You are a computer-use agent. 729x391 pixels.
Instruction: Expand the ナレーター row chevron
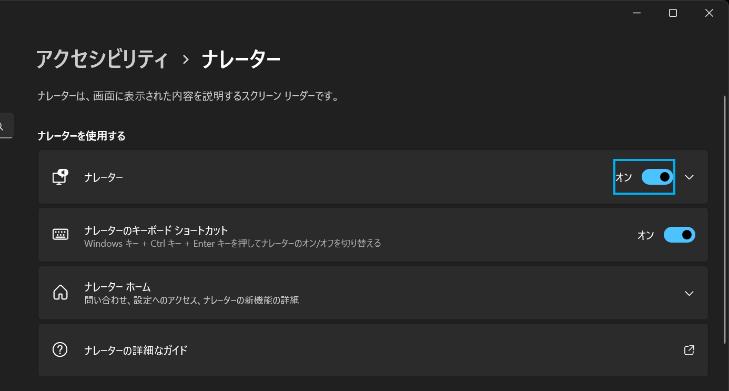pyautogui.click(x=689, y=177)
